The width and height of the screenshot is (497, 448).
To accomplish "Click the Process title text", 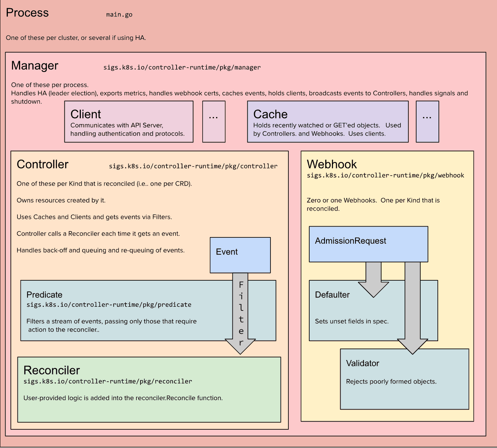I will click(x=27, y=13).
